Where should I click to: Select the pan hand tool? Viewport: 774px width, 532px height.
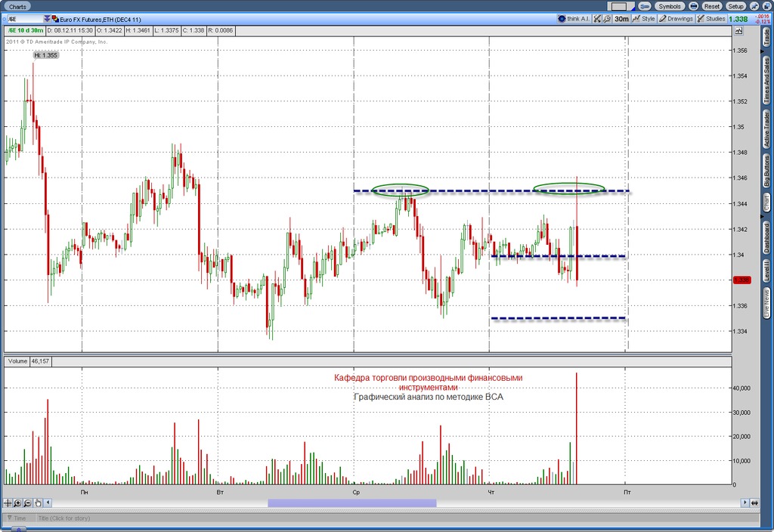tap(38, 503)
